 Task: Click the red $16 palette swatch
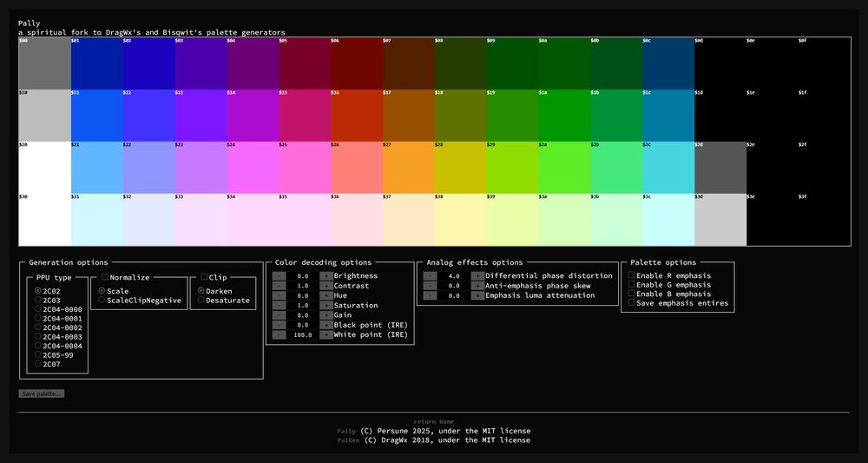[x=357, y=116]
